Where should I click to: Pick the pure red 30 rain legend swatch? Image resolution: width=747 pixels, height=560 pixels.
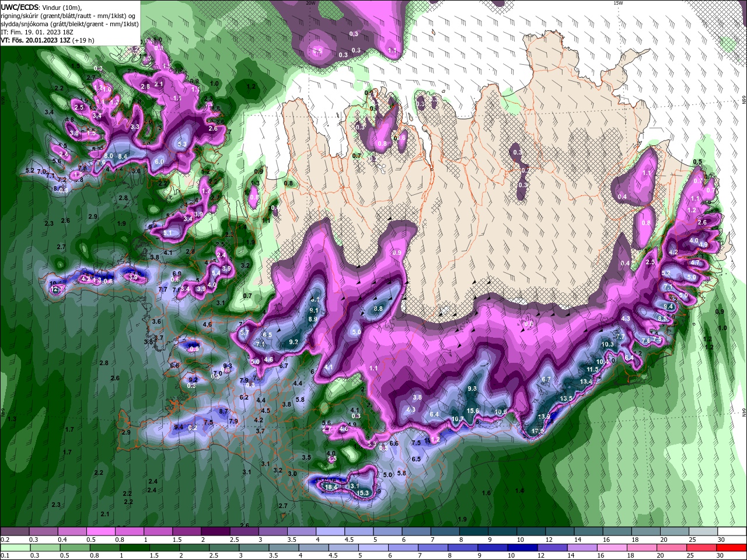coord(732,548)
